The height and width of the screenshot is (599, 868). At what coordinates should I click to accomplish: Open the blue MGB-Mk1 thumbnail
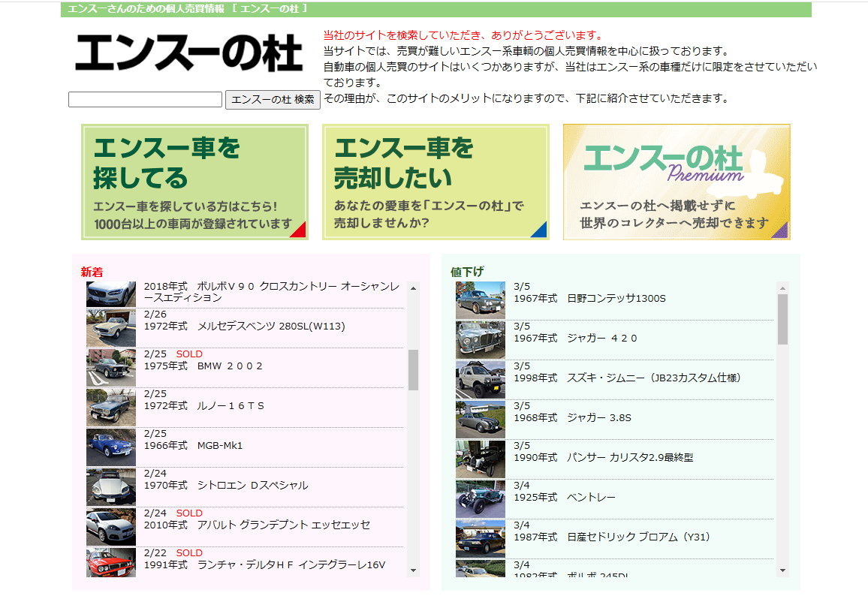pos(110,448)
